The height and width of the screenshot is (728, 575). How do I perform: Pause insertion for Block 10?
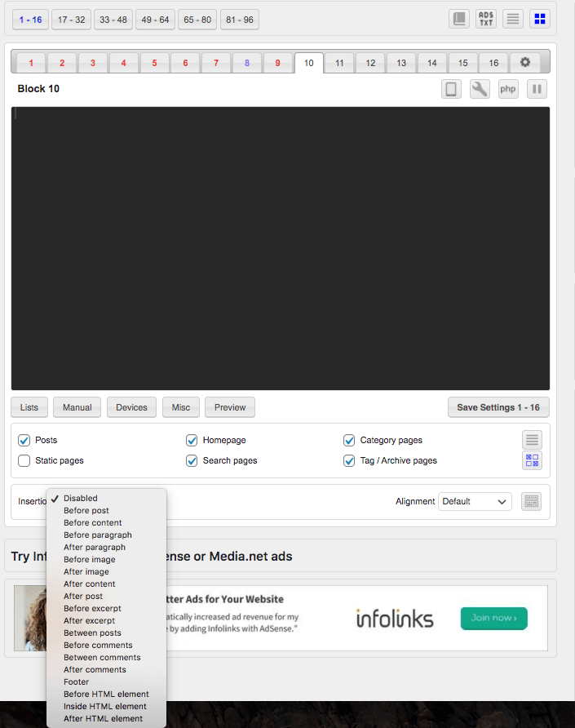pyautogui.click(x=537, y=89)
